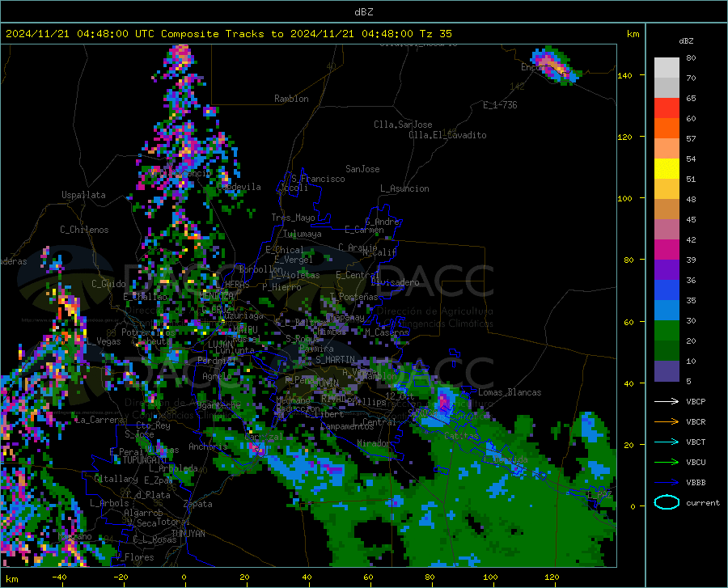
Task: Click the 'Clla.SanJose' map label
Action: click(x=403, y=125)
